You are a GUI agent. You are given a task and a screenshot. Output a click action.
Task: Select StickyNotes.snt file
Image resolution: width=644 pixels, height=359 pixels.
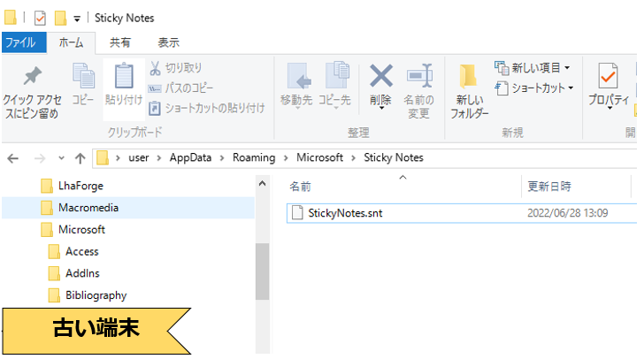coord(462,213)
